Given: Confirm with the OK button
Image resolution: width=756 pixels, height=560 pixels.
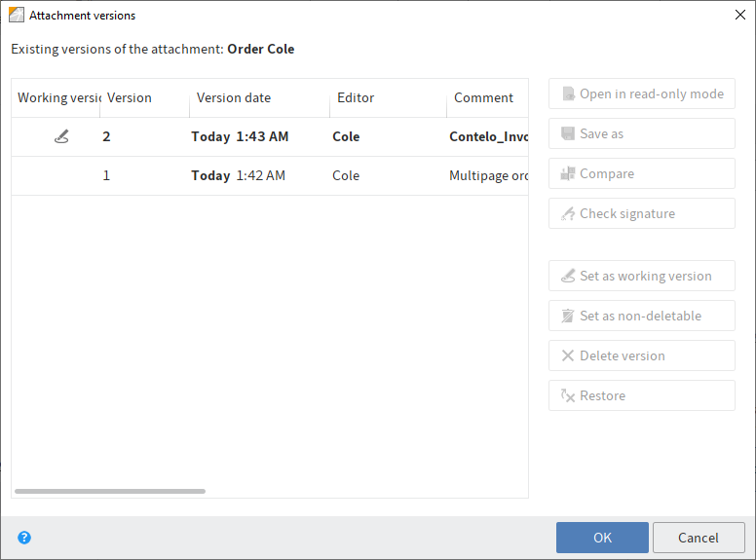Looking at the screenshot, I should tap(602, 538).
